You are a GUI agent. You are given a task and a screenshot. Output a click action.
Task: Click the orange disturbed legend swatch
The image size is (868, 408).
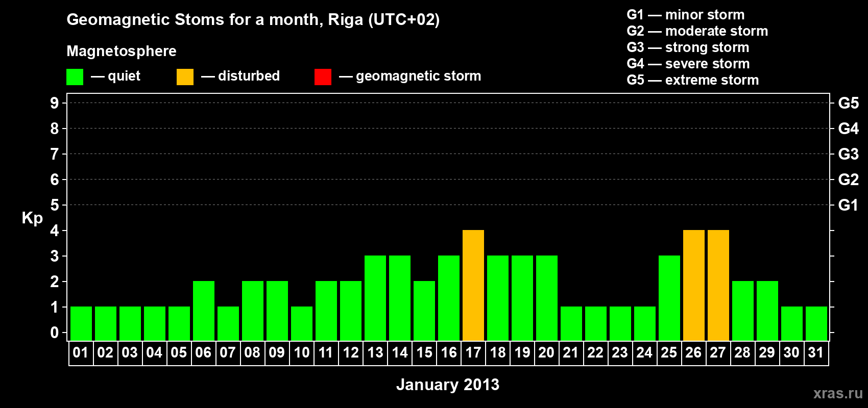pos(185,77)
